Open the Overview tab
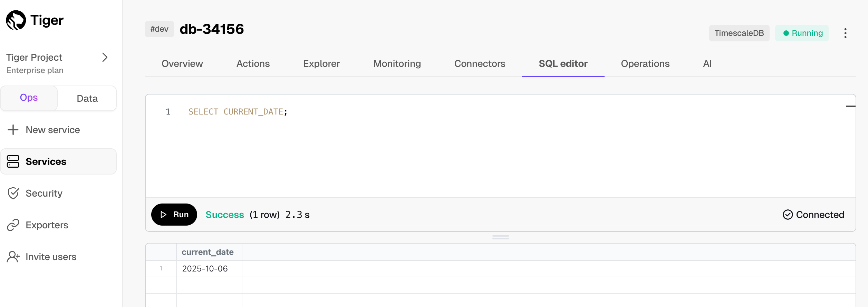868x307 pixels. coord(182,64)
